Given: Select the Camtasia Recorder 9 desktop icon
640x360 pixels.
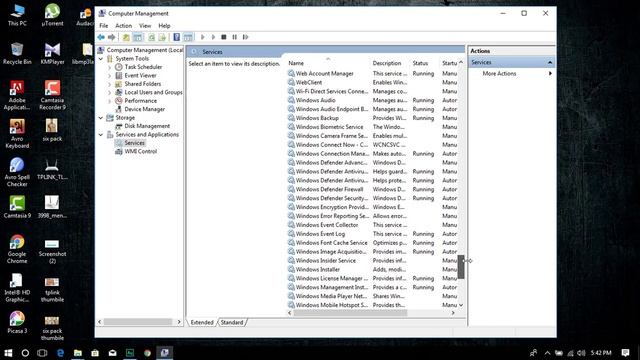Looking at the screenshot, I should [52, 95].
